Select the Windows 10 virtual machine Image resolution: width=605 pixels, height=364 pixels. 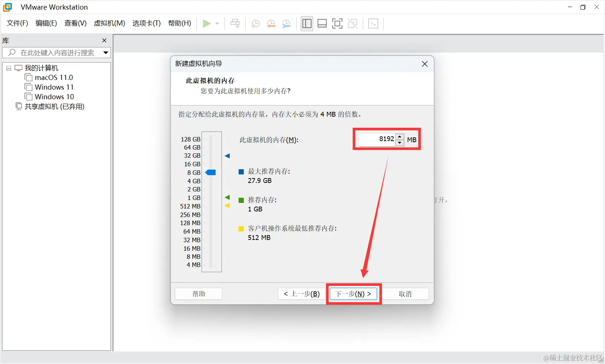pos(54,97)
